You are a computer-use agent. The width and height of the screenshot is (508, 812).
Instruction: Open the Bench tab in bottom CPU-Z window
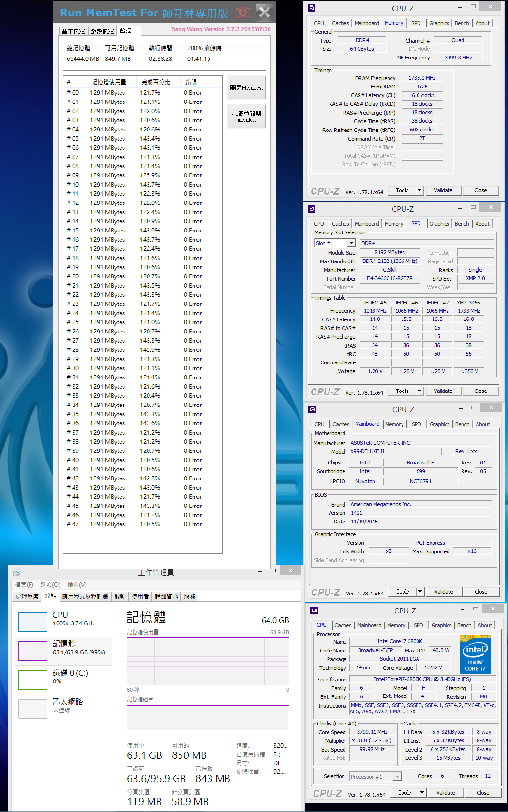(x=464, y=625)
